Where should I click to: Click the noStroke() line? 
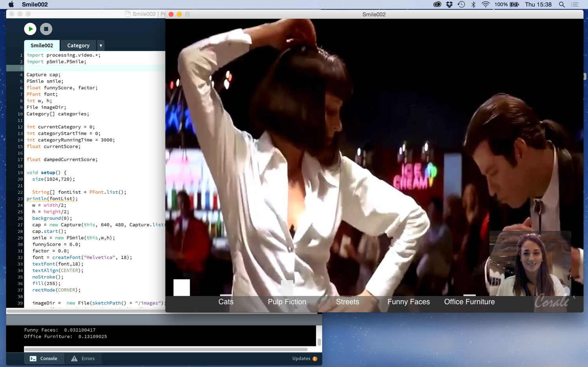click(48, 277)
